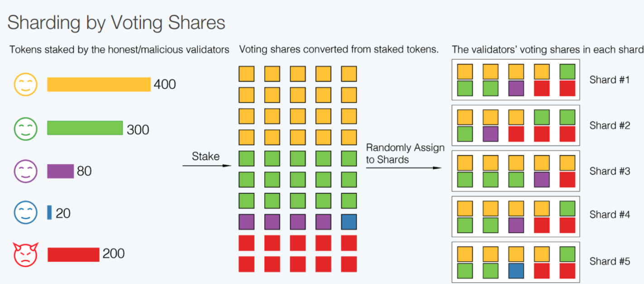Viewport: 644px width, 284px height.
Task: Click the purple smiley validator face
Action: tap(26, 171)
